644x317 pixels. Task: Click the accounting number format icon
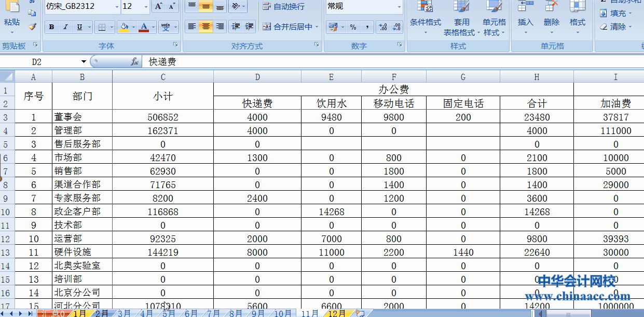(x=332, y=27)
